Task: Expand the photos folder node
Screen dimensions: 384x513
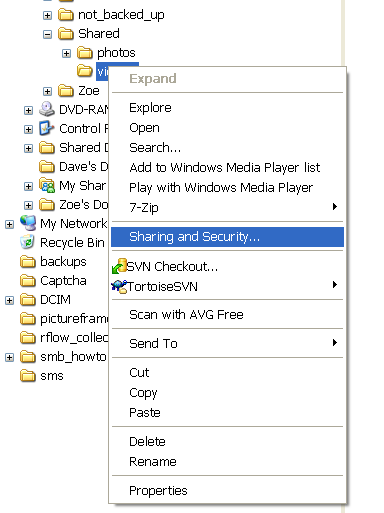Action: pyautogui.click(x=66, y=53)
